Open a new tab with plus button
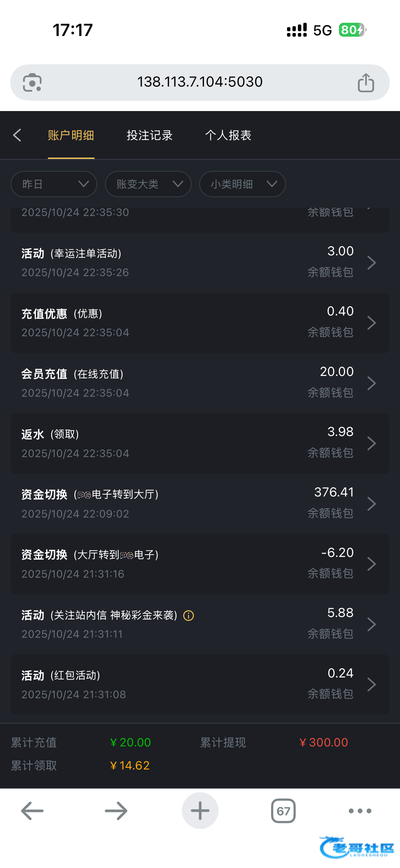The image size is (400, 868). tap(200, 811)
